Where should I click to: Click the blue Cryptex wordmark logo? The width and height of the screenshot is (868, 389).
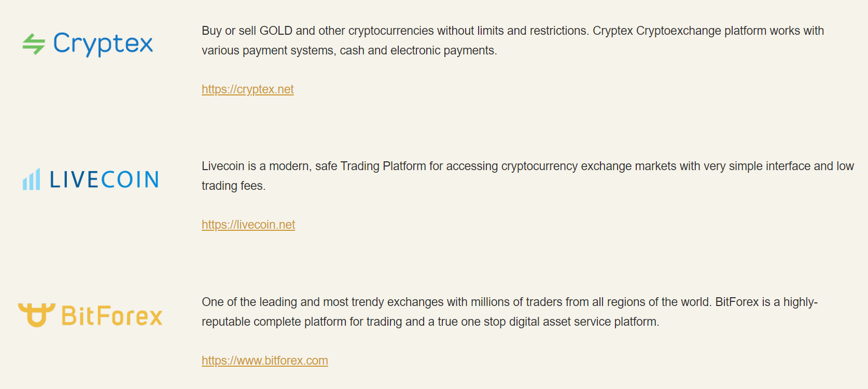tap(103, 44)
